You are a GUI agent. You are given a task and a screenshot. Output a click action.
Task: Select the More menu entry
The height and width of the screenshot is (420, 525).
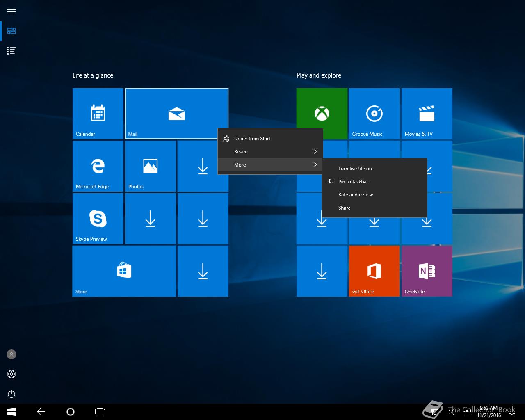(x=270, y=165)
